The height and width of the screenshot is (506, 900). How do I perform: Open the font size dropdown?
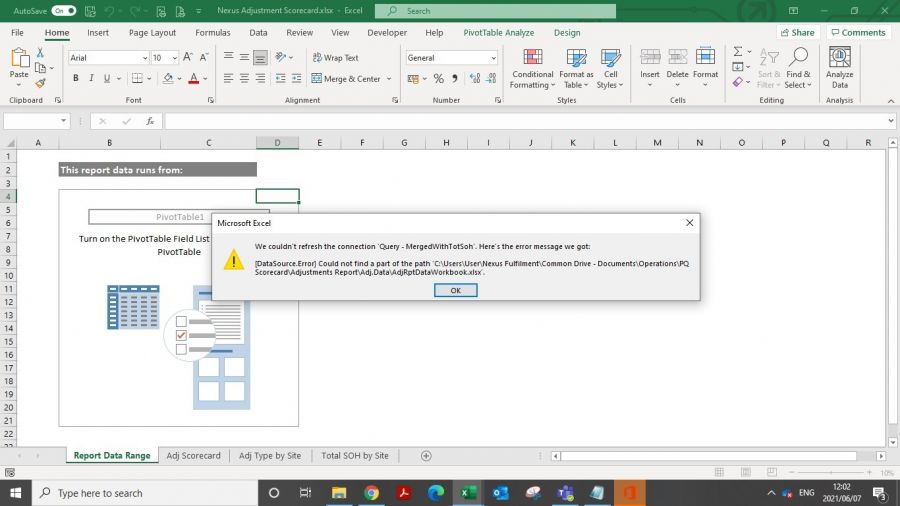coord(174,58)
